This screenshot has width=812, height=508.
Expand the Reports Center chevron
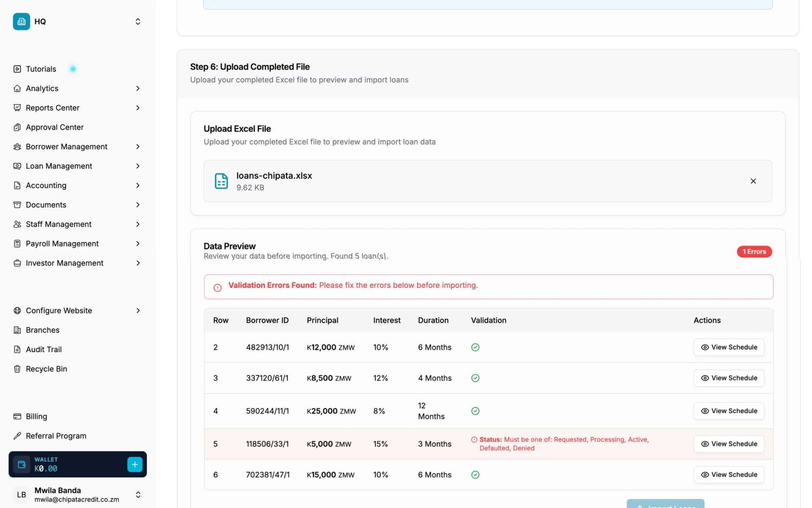pos(138,108)
